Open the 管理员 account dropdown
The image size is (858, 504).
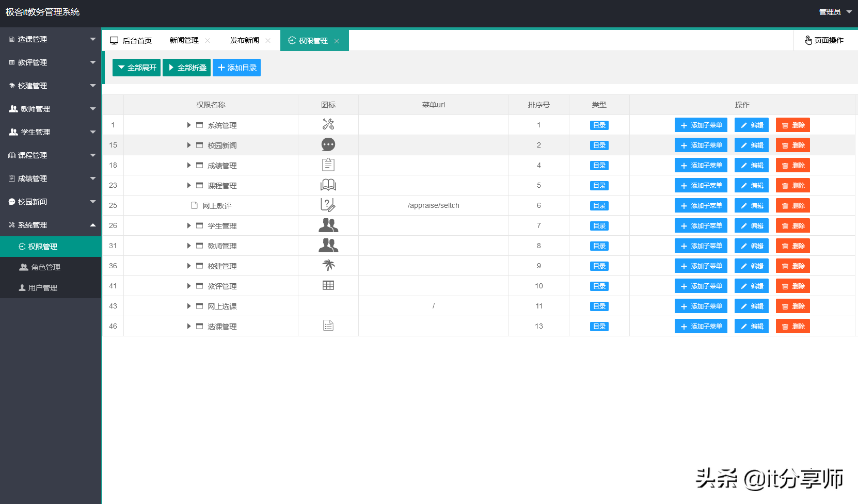tap(831, 11)
